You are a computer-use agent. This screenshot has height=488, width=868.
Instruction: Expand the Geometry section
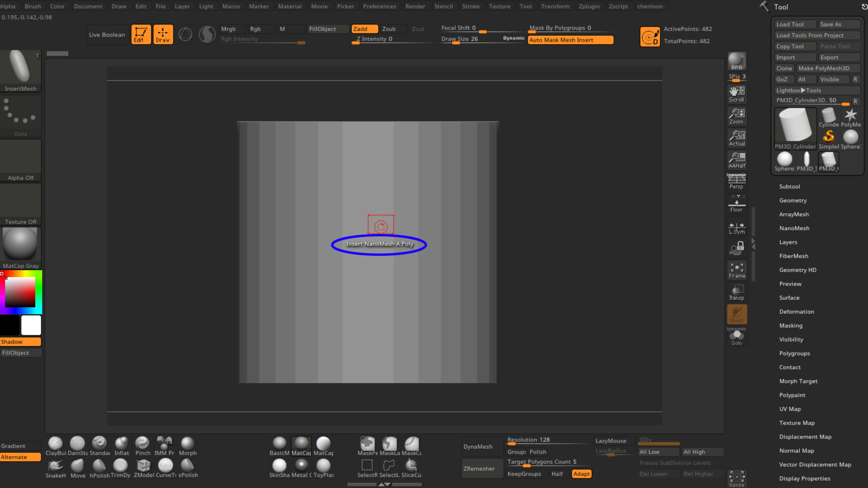coord(792,200)
